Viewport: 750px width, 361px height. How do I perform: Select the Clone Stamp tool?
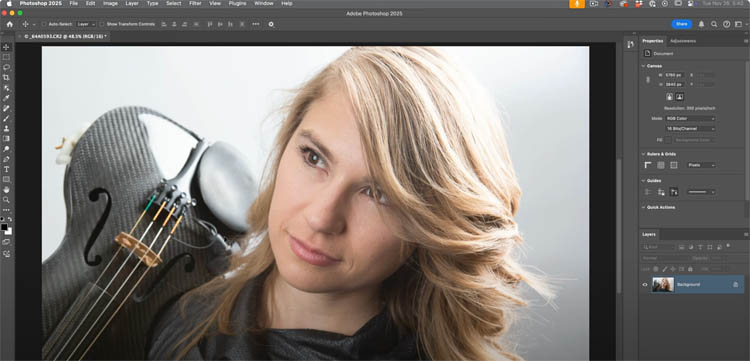[6, 129]
